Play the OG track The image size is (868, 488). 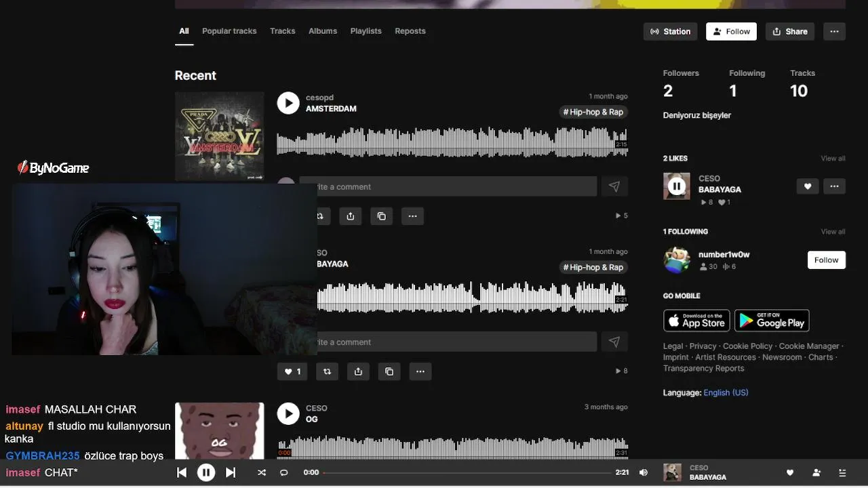(x=288, y=413)
